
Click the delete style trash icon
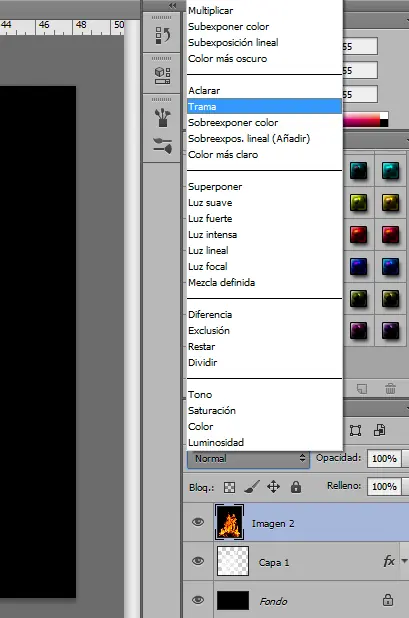(x=390, y=389)
